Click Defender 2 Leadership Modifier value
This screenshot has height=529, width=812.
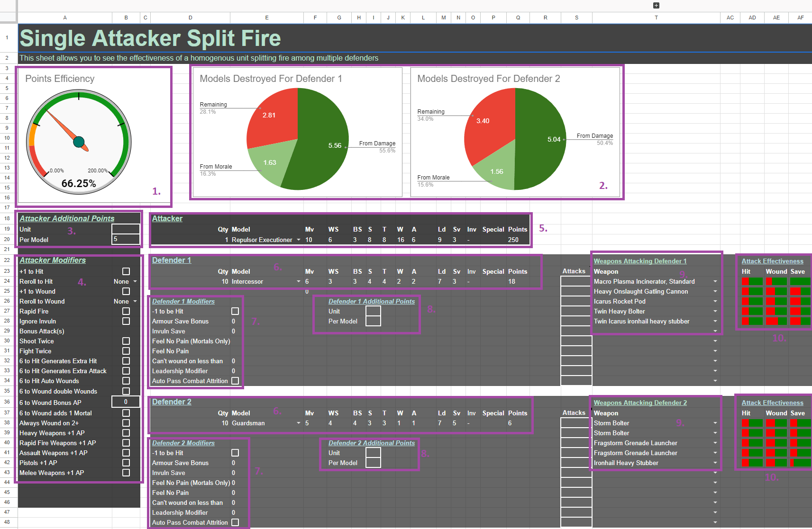[233, 512]
